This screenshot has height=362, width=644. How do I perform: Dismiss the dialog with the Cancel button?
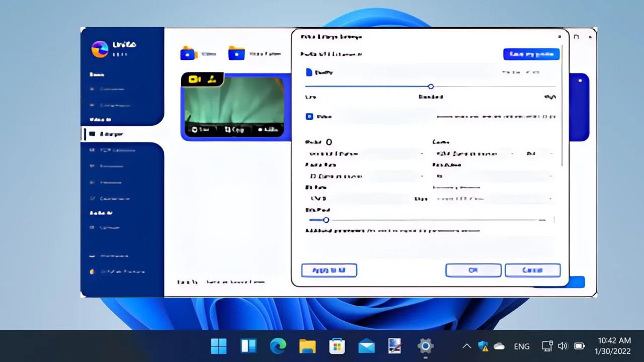pos(533,270)
